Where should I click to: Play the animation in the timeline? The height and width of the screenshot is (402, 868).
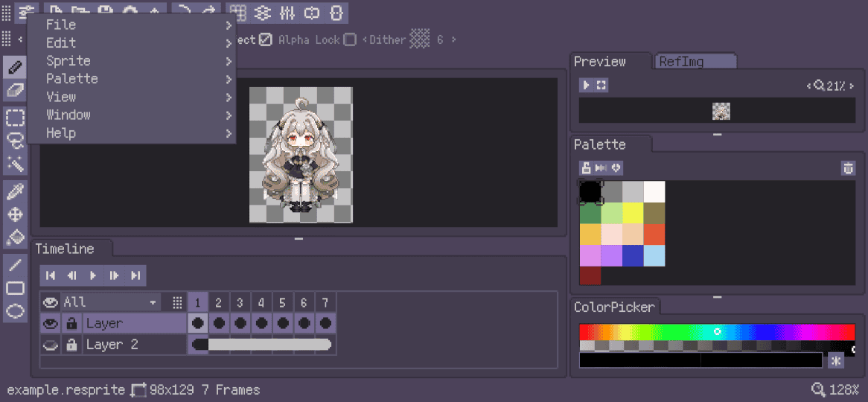(x=93, y=275)
